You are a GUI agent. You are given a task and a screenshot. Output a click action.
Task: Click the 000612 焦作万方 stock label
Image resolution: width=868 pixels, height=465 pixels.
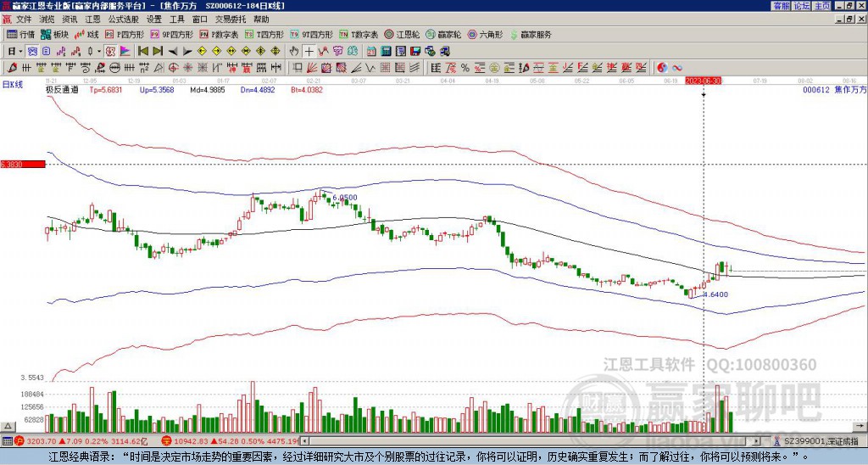click(x=835, y=89)
